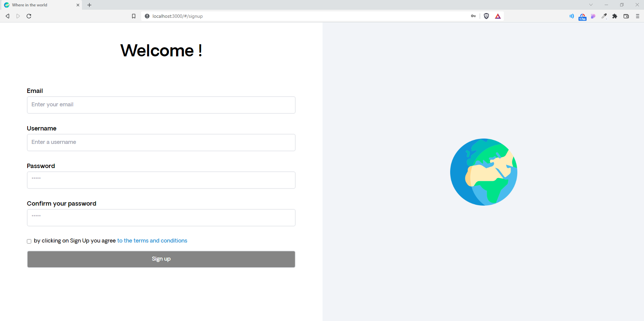Open the Brave Shields lion icon

[486, 16]
